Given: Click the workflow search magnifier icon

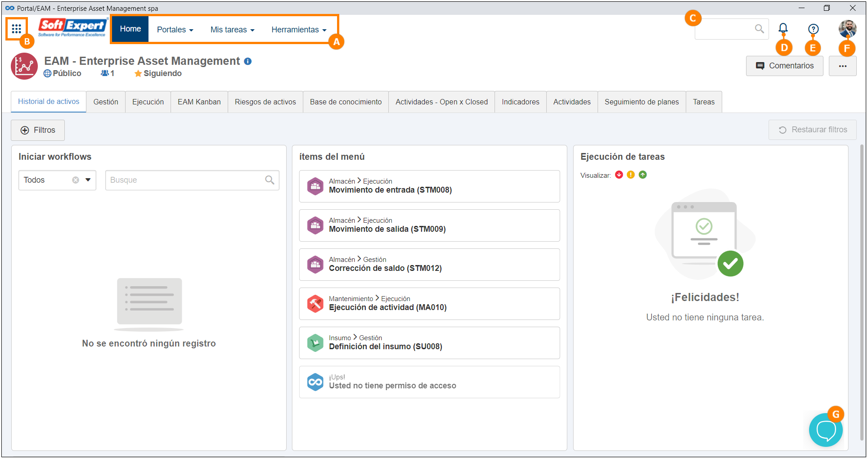Looking at the screenshot, I should point(270,180).
